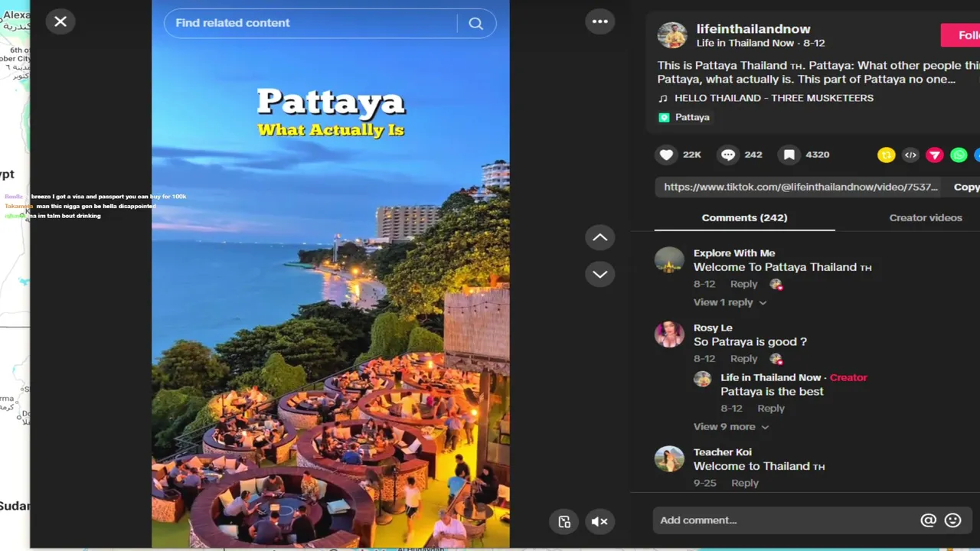Open lifeinthailandnow profile avatar
This screenshot has height=551, width=980.
(672, 35)
